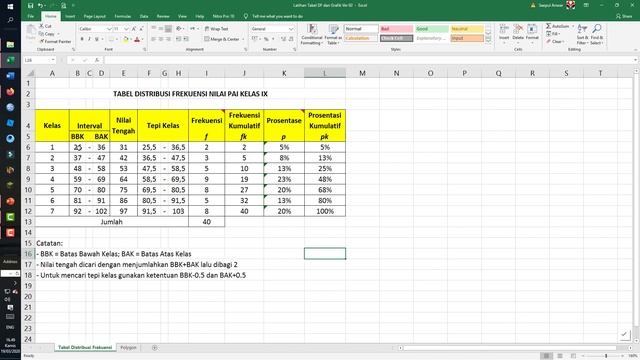The image size is (640, 360).
Task: Click the zoom slider in status bar
Action: point(606,356)
